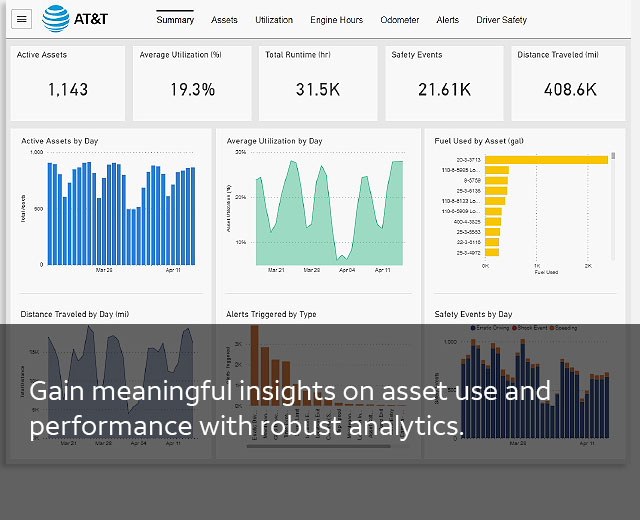The width and height of the screenshot is (640, 520).
Task: Open the Safety Events 21.61K card
Action: pyautogui.click(x=444, y=84)
